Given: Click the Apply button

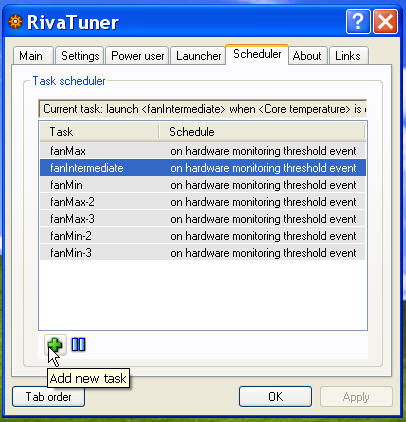Looking at the screenshot, I should click(356, 397).
